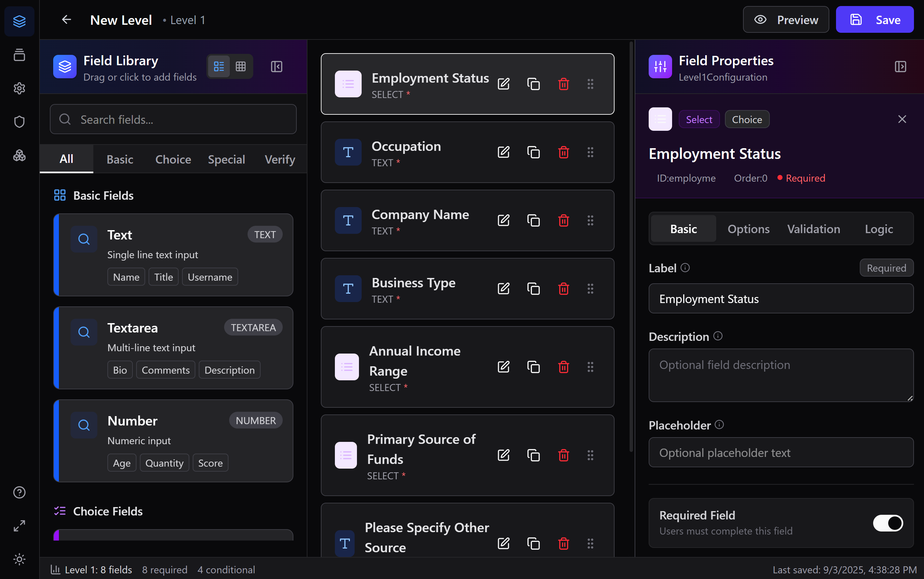Duplicate the Occupation field

[x=533, y=152]
